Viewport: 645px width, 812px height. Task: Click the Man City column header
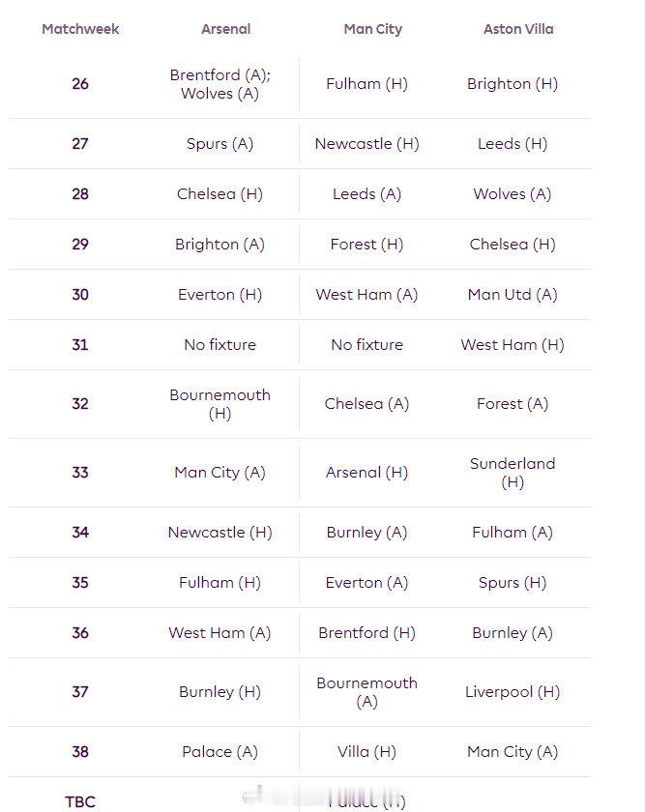[372, 29]
